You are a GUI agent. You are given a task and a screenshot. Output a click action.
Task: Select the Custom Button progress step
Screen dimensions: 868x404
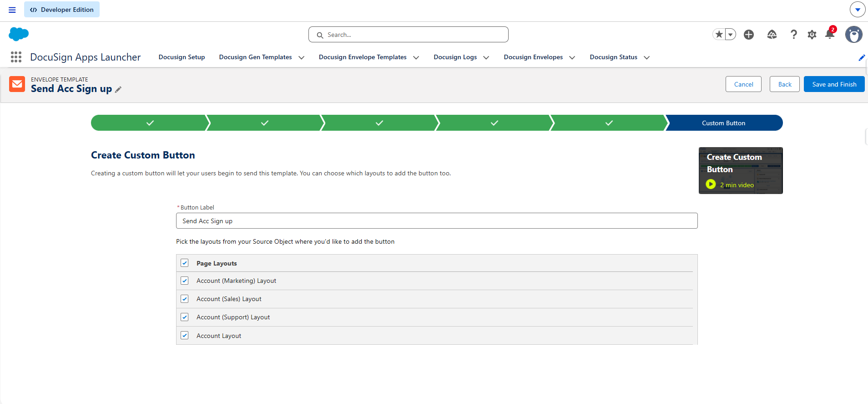pos(724,123)
